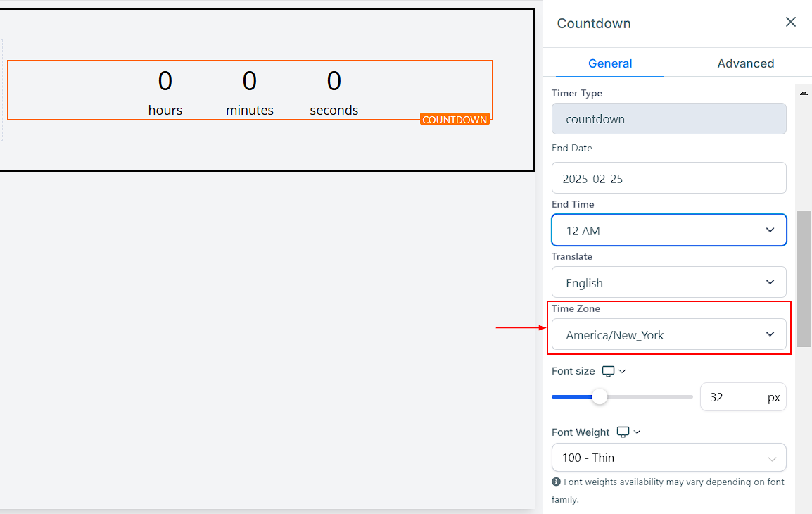This screenshot has width=812, height=514.
Task: Click the panel scrollbar up arrow
Action: pos(804,93)
